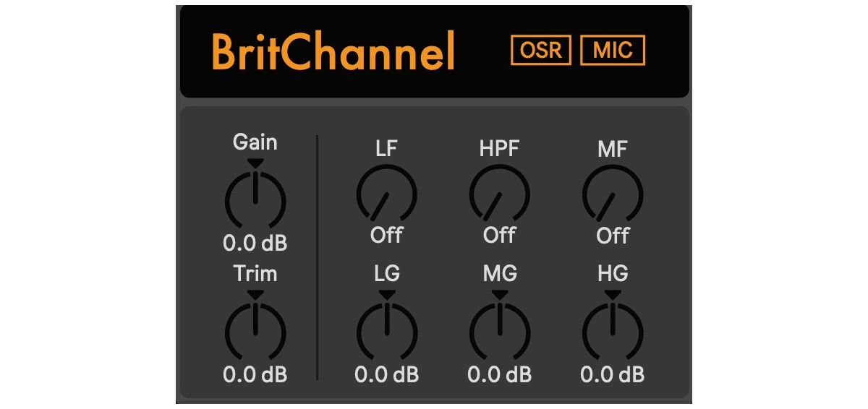Image resolution: width=868 pixels, height=409 pixels.
Task: Click the BritChannel plugin title
Action: click(333, 51)
